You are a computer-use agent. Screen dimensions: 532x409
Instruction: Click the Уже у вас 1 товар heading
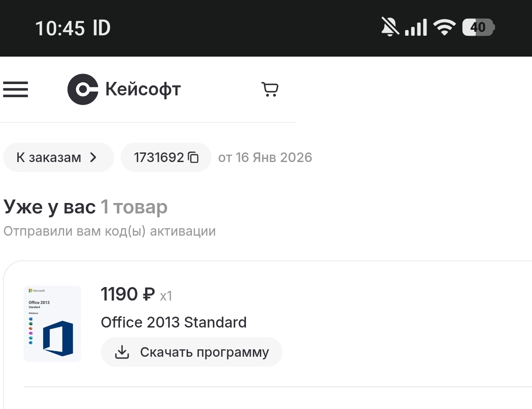85,207
